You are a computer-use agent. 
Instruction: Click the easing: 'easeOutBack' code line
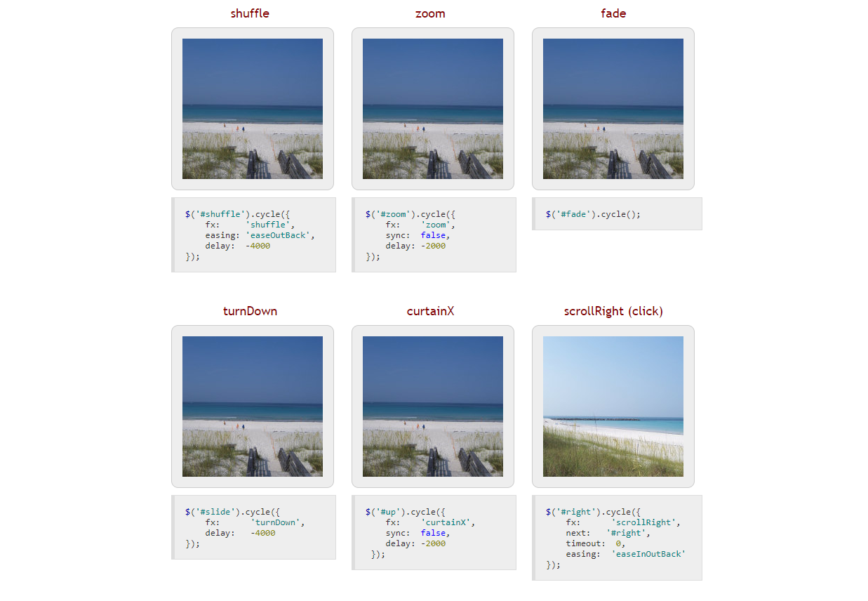coord(260,235)
